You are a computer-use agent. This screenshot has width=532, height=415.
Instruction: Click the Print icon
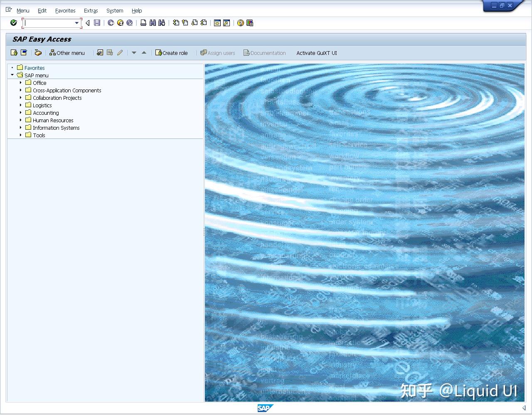pos(143,23)
